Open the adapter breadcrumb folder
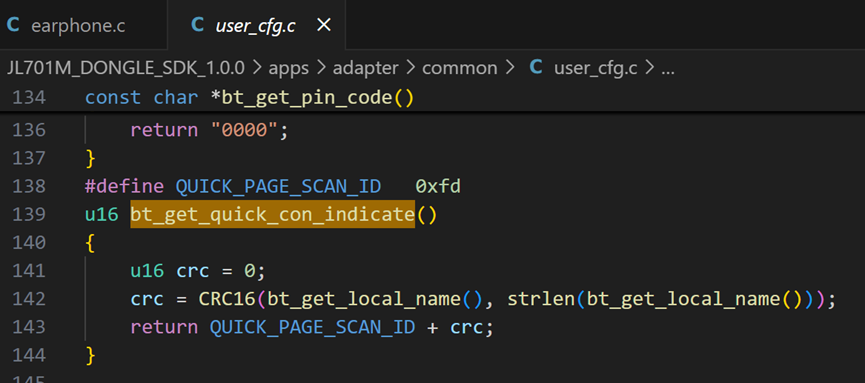This screenshot has height=383, width=865. click(366, 68)
